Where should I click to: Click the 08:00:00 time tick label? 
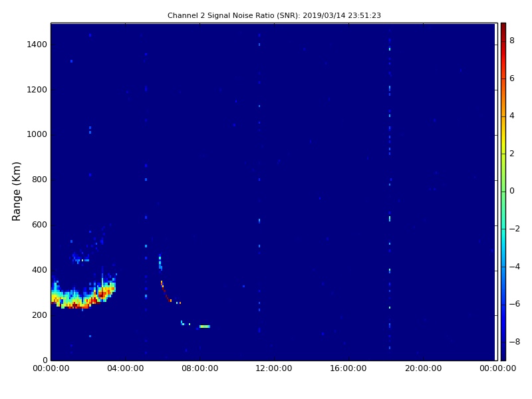pyautogui.click(x=200, y=368)
